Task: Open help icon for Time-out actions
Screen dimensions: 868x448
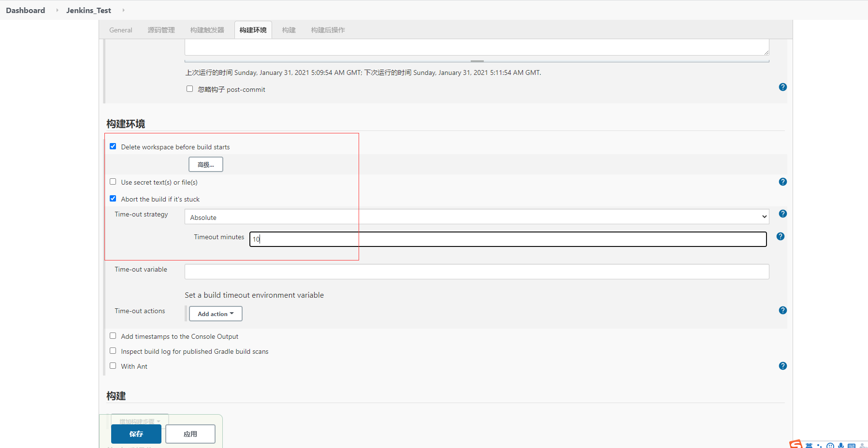Action: click(x=783, y=310)
